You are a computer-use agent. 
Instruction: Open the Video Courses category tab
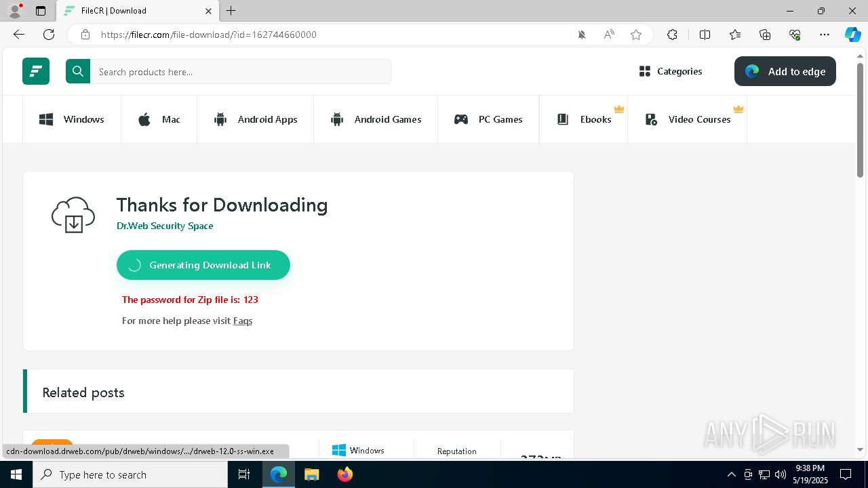pos(688,119)
